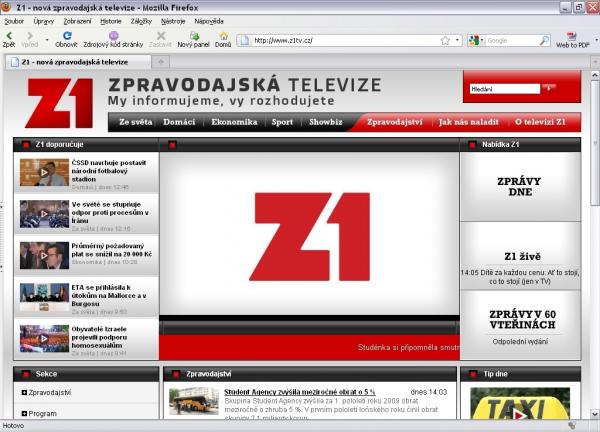
Task: Open the Úpravy menu
Action: tap(44, 21)
